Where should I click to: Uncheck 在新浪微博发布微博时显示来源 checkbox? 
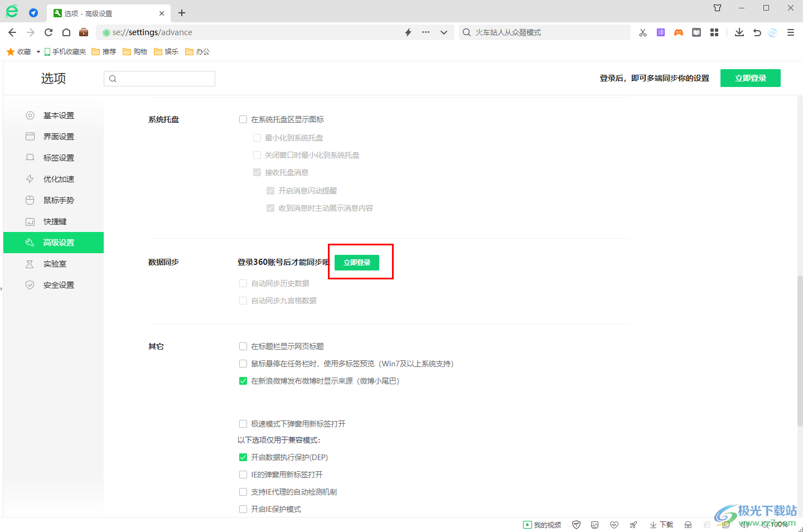coord(243,381)
